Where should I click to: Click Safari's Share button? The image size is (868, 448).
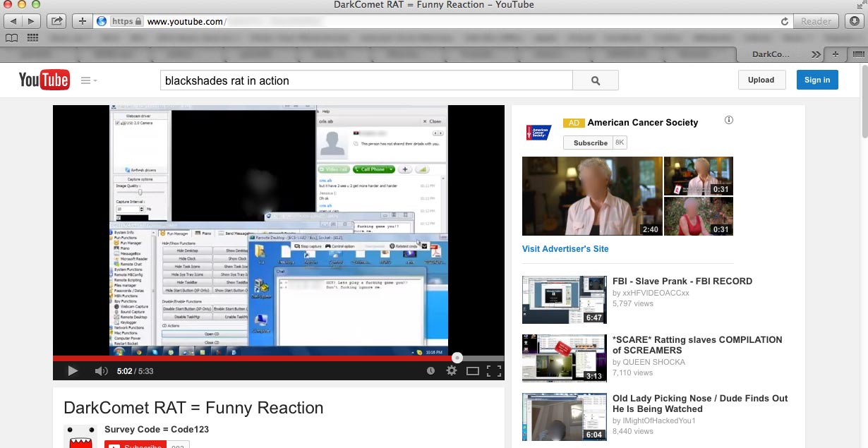click(57, 21)
